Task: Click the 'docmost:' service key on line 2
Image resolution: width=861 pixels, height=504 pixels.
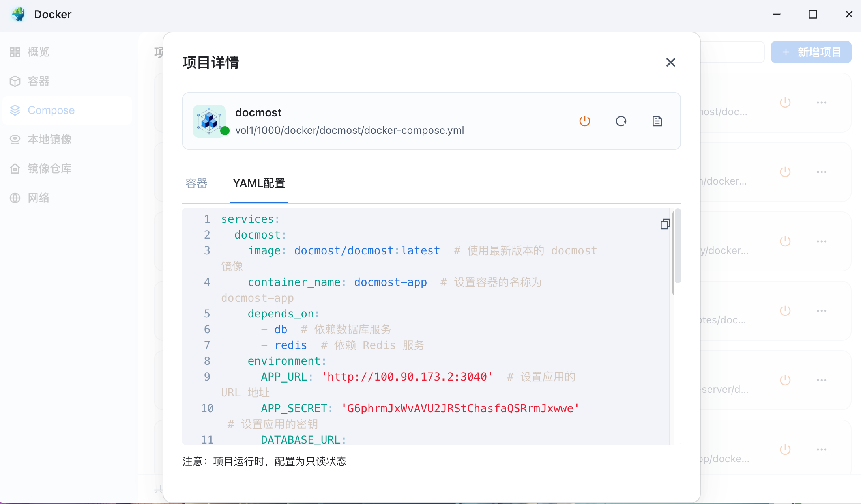Action: [x=260, y=235]
